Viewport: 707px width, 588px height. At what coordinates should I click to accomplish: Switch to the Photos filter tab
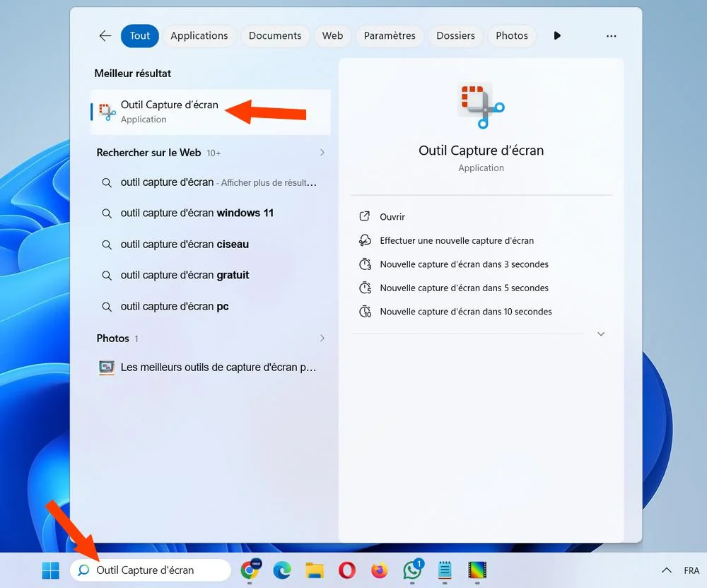tap(512, 35)
